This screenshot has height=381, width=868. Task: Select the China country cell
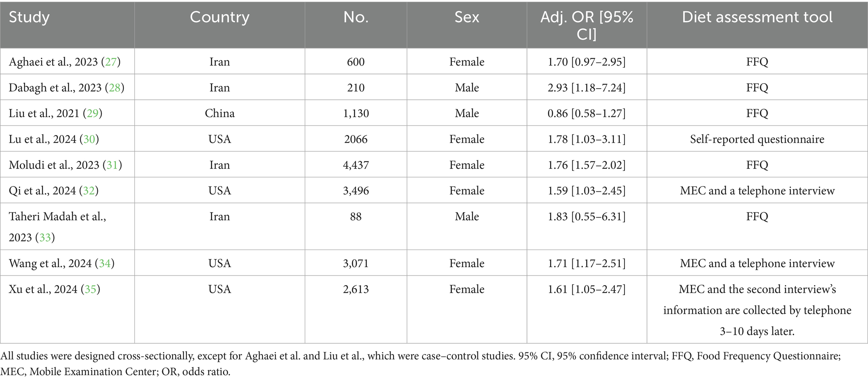pos(219,113)
